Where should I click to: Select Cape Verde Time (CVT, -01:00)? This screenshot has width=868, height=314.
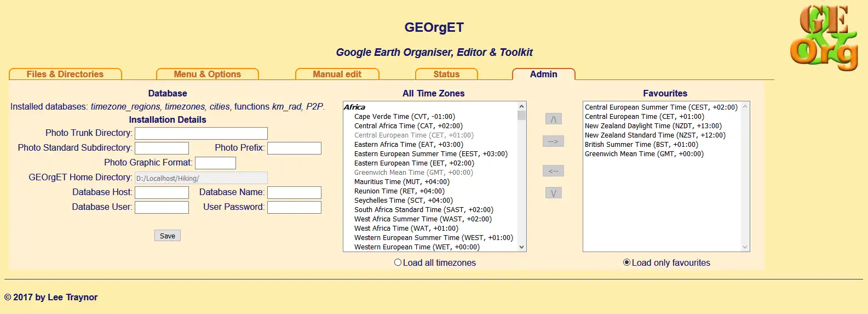click(x=405, y=117)
